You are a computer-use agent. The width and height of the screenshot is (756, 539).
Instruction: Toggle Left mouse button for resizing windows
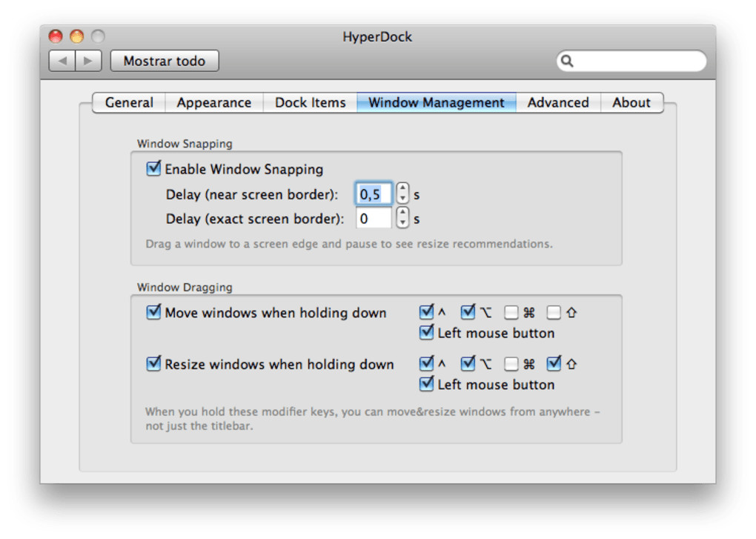pyautogui.click(x=426, y=384)
